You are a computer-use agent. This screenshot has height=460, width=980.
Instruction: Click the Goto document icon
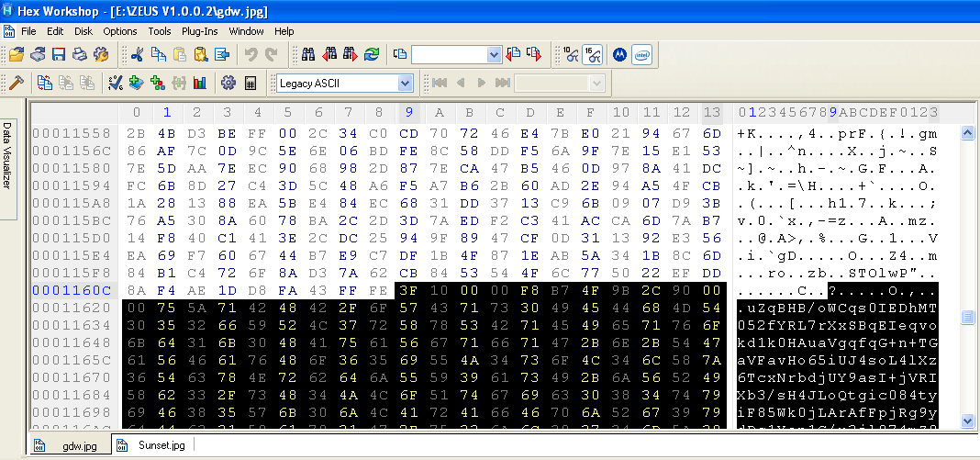400,55
